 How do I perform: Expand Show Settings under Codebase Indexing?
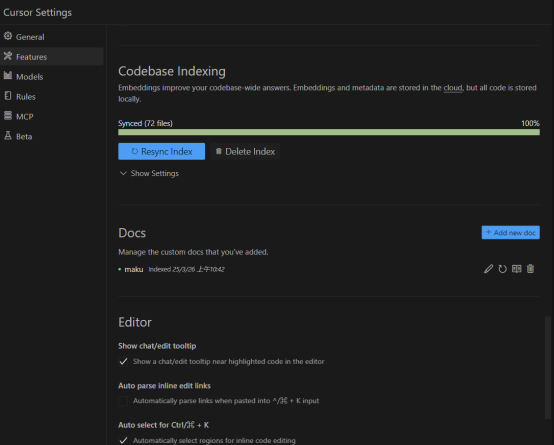(149, 173)
